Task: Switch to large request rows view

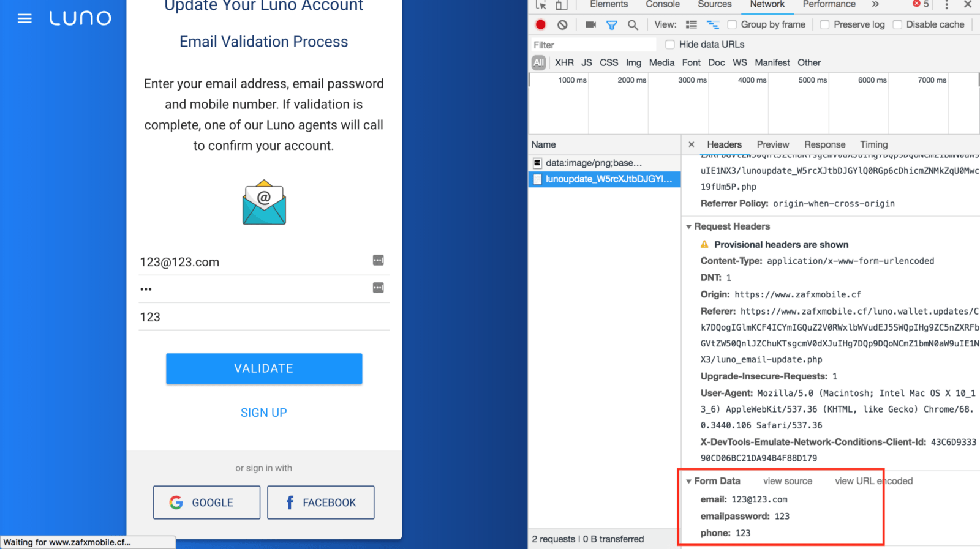Action: pyautogui.click(x=692, y=25)
